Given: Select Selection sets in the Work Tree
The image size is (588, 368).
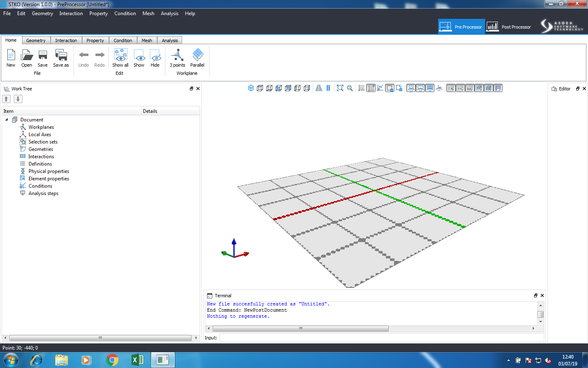Looking at the screenshot, I should (x=43, y=142).
